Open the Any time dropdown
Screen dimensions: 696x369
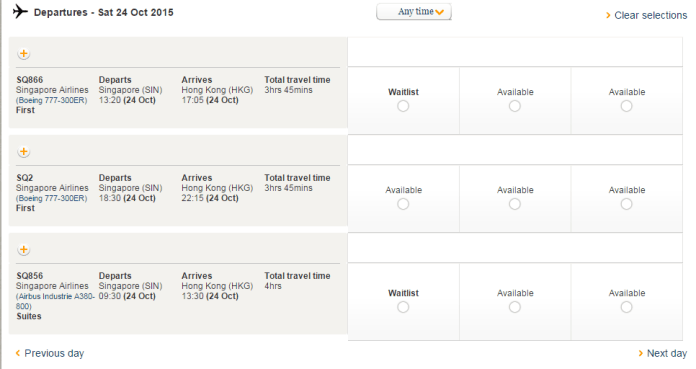point(414,12)
